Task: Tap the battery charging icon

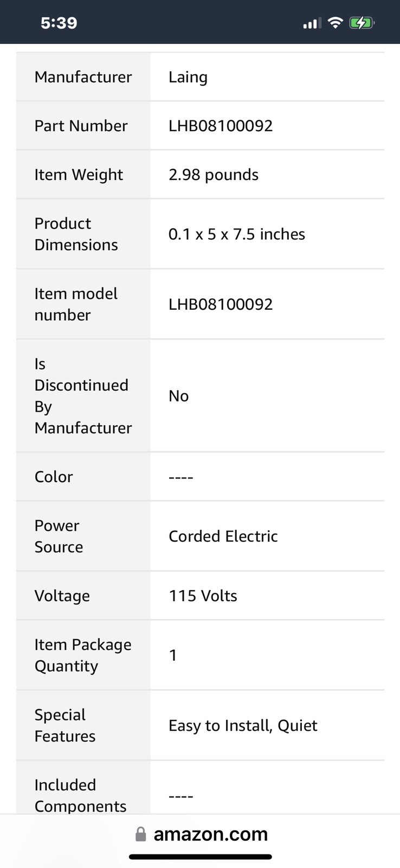Action: pos(362,23)
